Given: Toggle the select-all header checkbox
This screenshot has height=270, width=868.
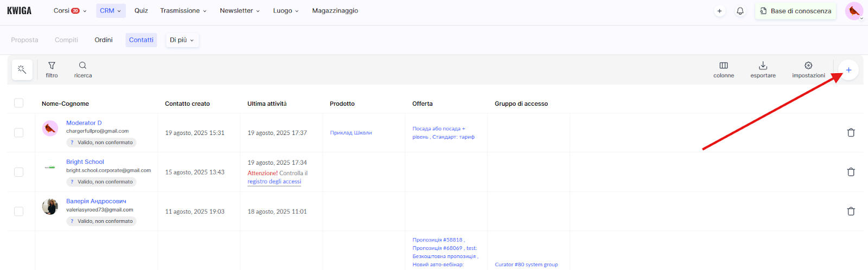Looking at the screenshot, I should pos(19,103).
